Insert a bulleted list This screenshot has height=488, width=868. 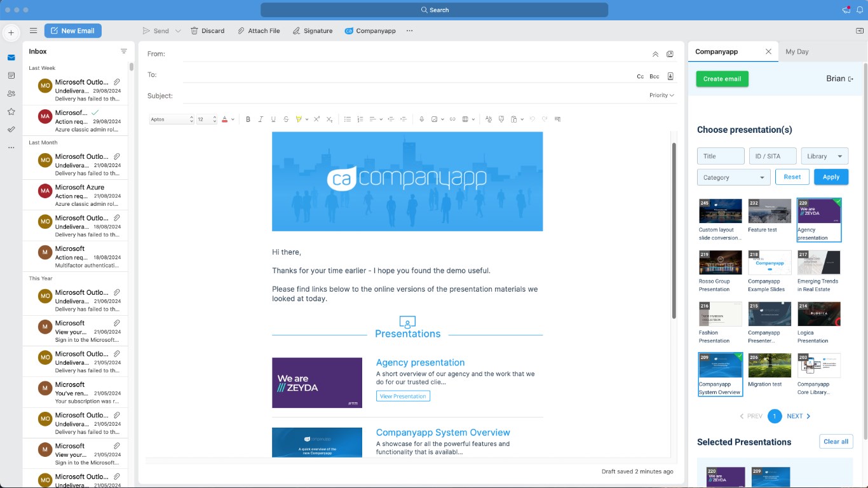[347, 119]
